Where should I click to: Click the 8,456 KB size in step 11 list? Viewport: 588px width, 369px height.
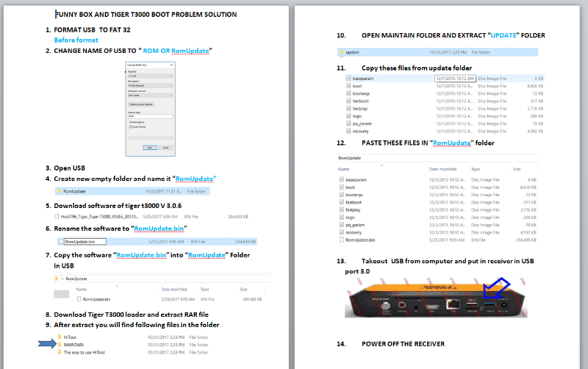(535, 86)
